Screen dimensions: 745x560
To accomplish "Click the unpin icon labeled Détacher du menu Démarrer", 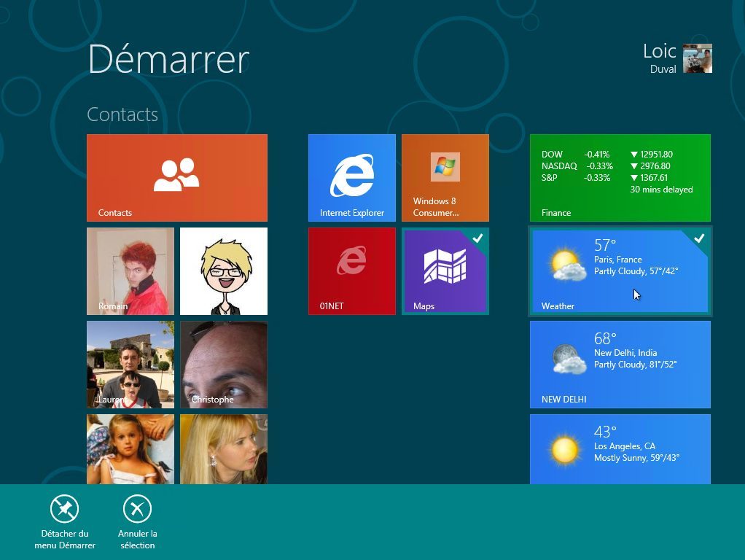I will point(65,509).
